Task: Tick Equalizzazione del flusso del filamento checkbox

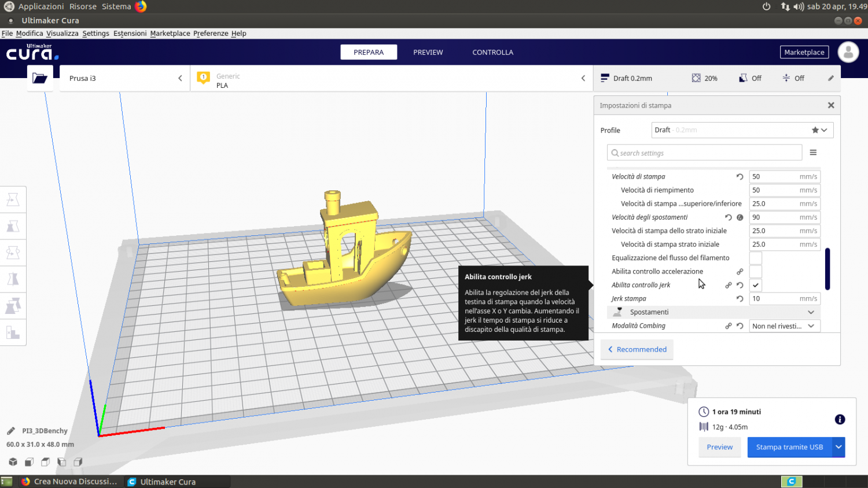Action: 756,258
